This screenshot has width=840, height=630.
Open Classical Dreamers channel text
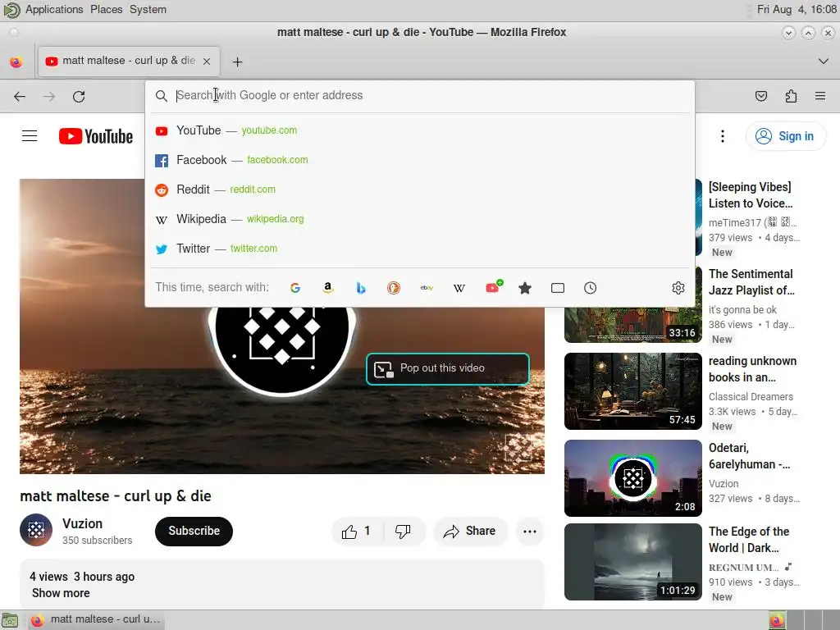(751, 397)
